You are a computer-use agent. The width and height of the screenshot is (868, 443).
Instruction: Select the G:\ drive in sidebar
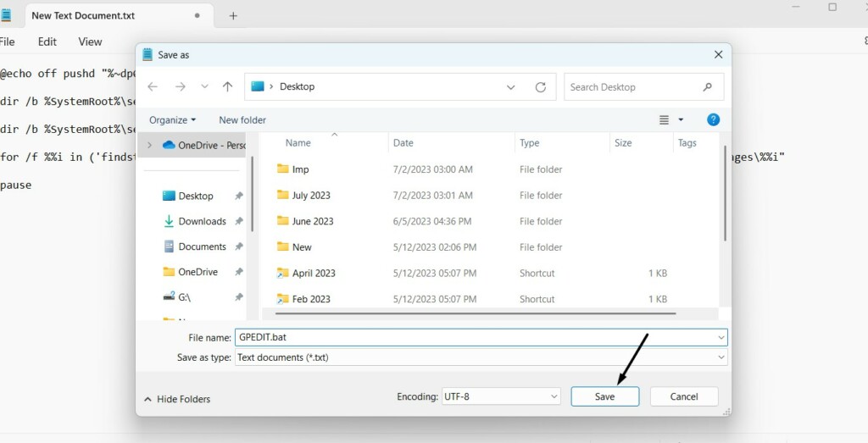coord(184,297)
